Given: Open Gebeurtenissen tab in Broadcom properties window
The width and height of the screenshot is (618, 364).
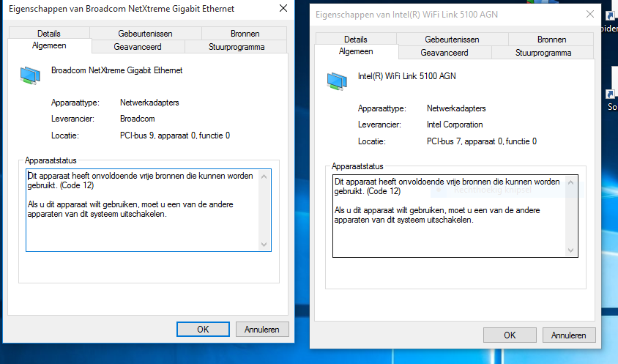Looking at the screenshot, I should tap(145, 34).
